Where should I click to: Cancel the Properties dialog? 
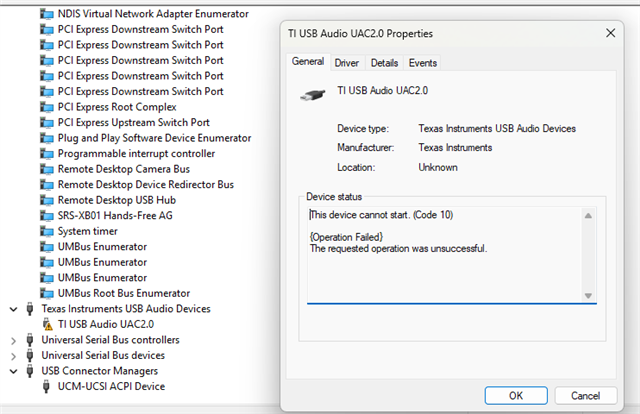click(585, 396)
